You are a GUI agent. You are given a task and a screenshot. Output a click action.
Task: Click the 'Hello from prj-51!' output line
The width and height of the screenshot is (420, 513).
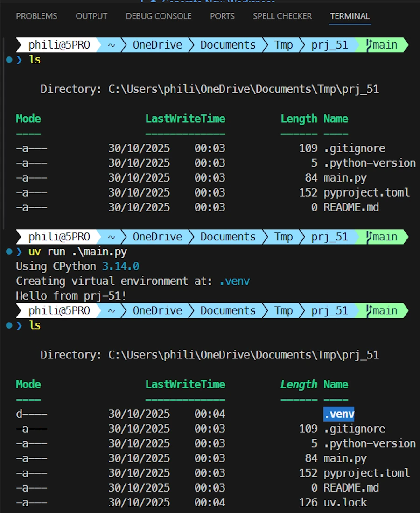click(x=71, y=295)
